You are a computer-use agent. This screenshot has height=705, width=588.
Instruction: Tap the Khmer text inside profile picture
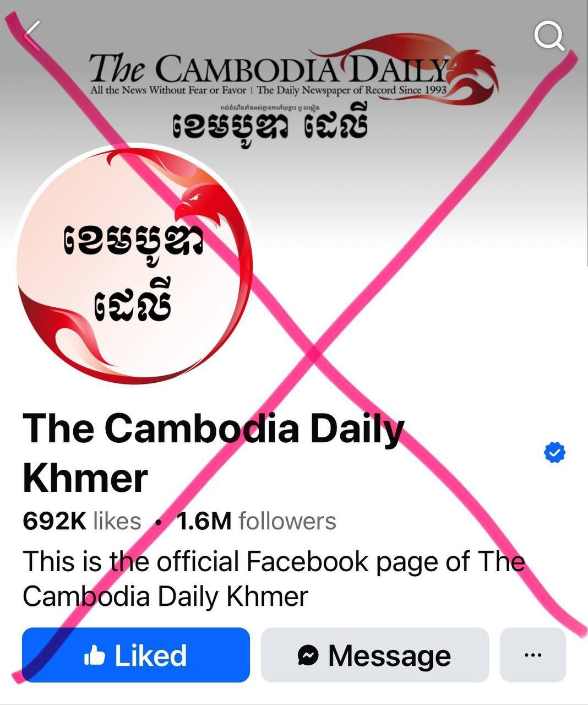(x=132, y=274)
